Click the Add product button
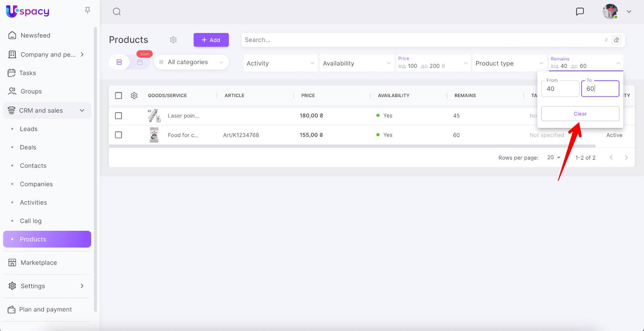This screenshot has width=644, height=331. (211, 40)
